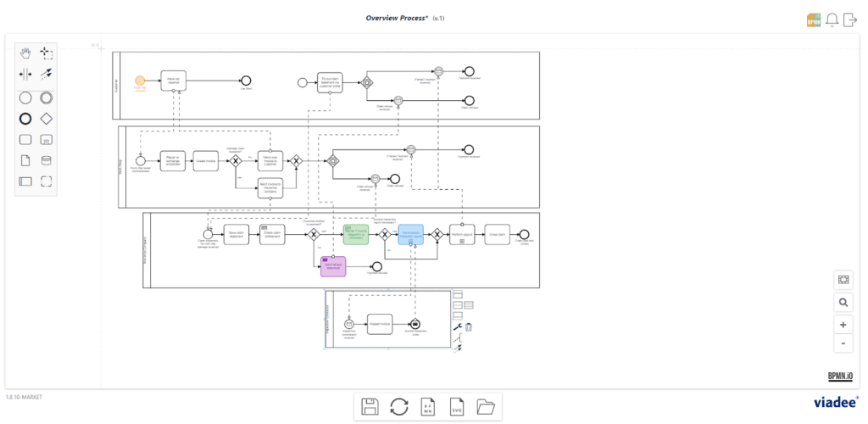Select the 'Save claim statement' task

(x=237, y=235)
